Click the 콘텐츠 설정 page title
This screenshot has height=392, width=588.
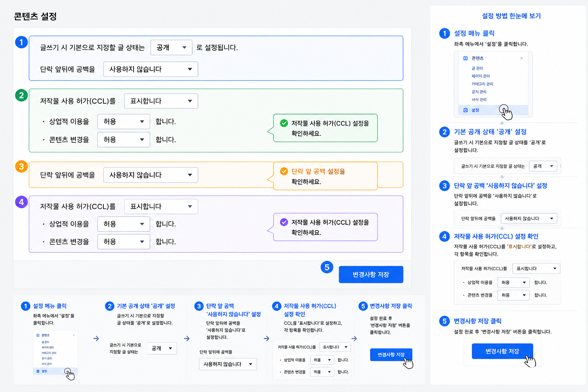point(35,16)
